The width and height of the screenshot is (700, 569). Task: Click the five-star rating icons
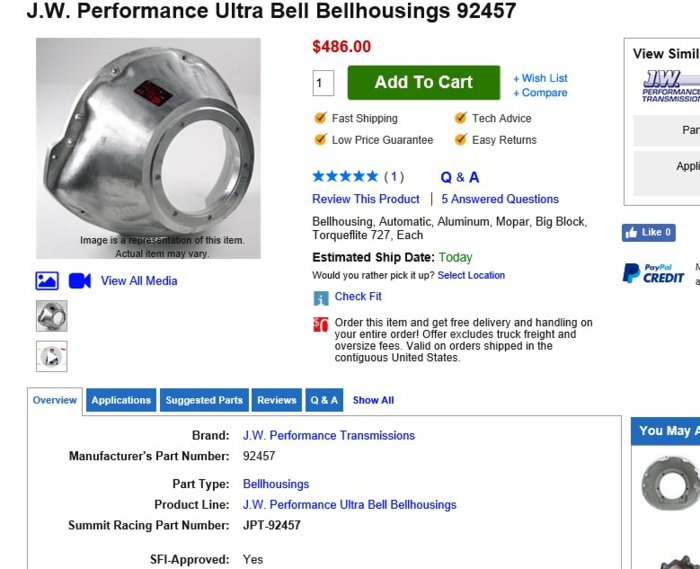pos(345,177)
